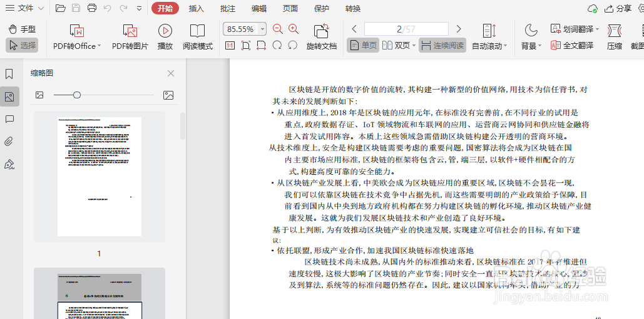Click the thumbnail panel vertical scrollbar

(182, 126)
